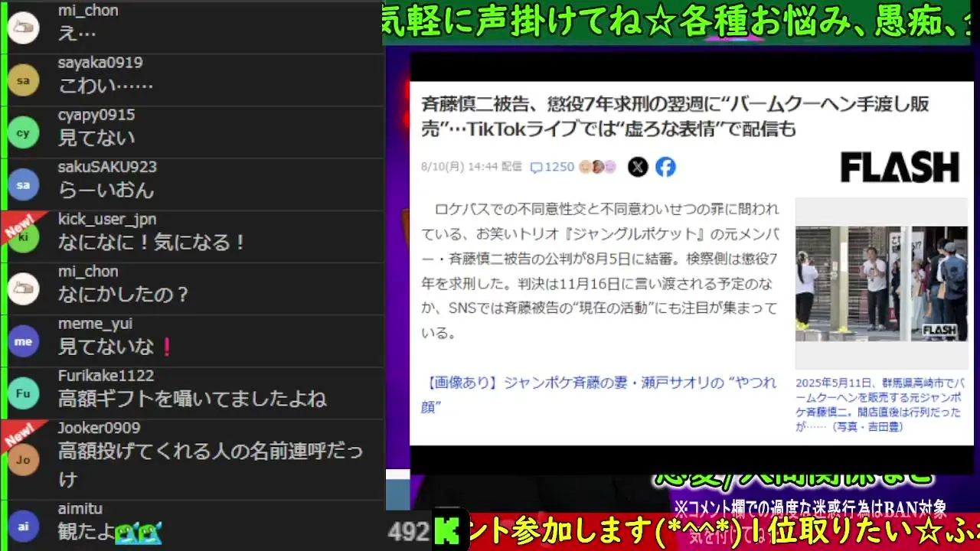Click the chat message 見てない from cyapy0915
The width and height of the screenshot is (980, 551).
[96, 138]
